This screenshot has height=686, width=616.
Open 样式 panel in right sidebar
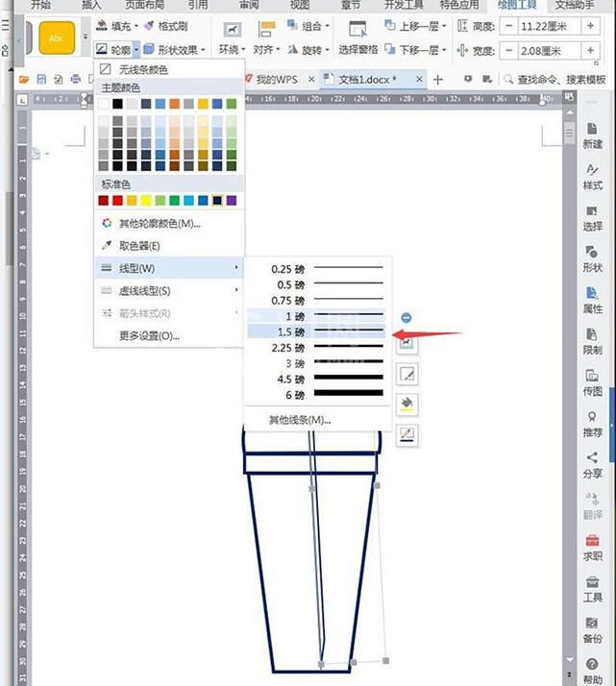point(592,177)
